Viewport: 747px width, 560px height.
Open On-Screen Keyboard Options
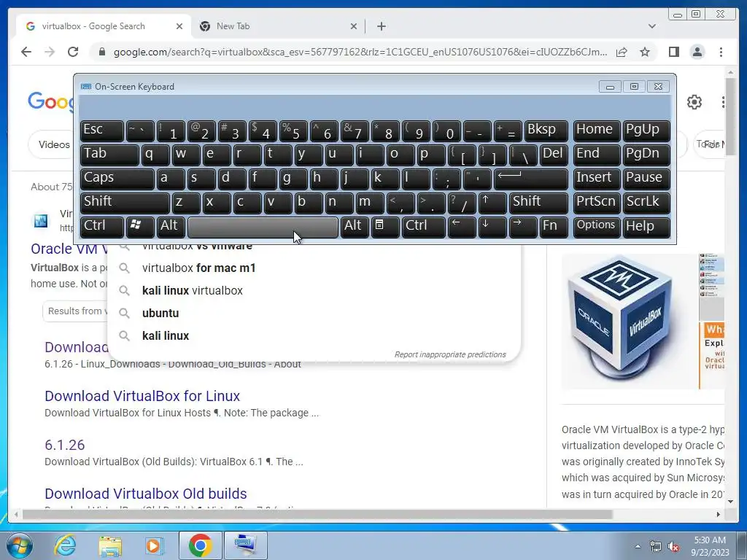pos(597,227)
